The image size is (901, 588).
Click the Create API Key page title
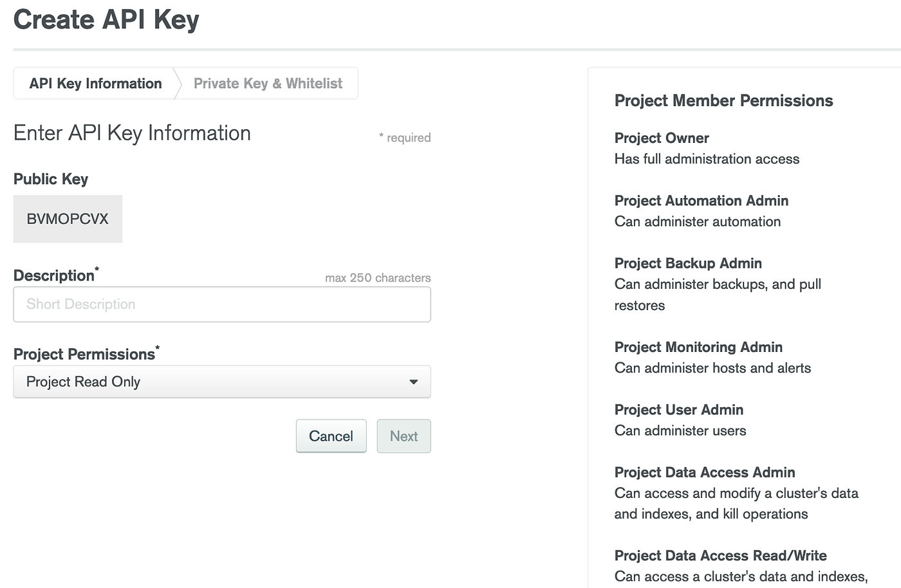pyautogui.click(x=106, y=19)
